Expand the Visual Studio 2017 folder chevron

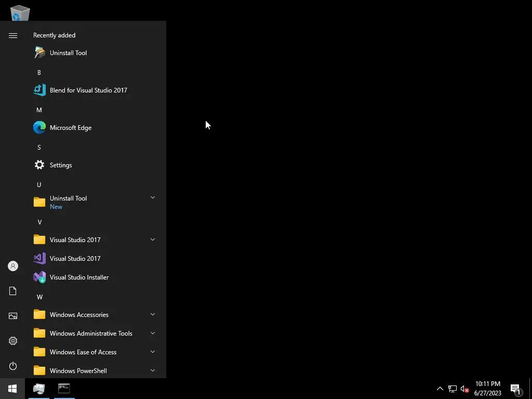153,240
